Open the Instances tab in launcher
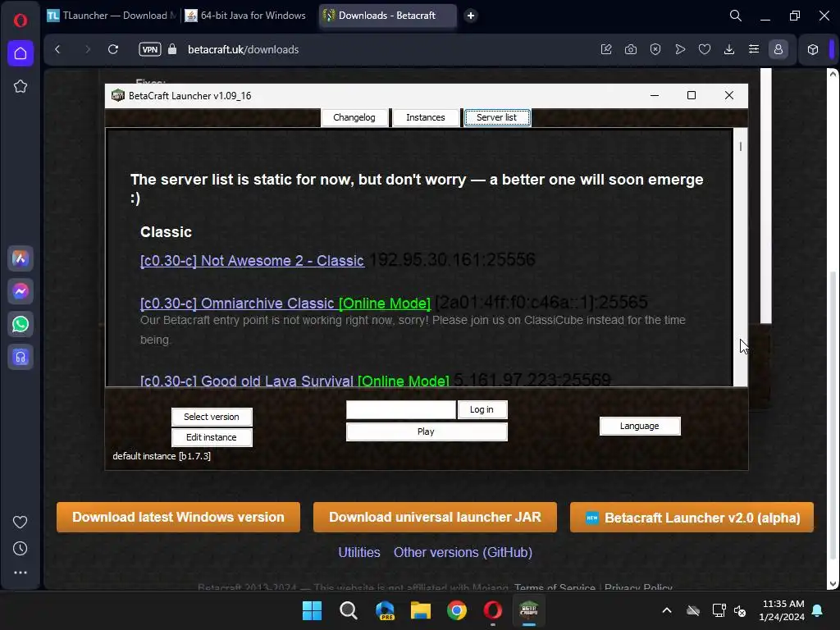 tap(426, 117)
